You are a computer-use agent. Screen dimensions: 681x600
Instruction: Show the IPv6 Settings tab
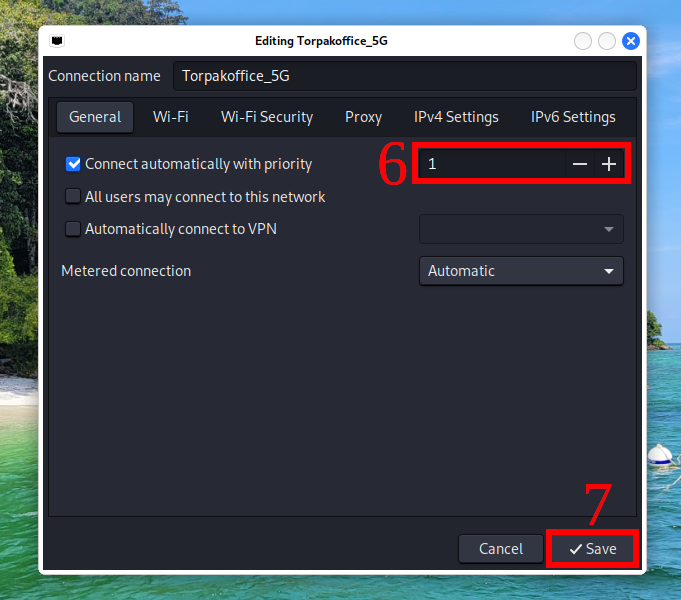573,117
